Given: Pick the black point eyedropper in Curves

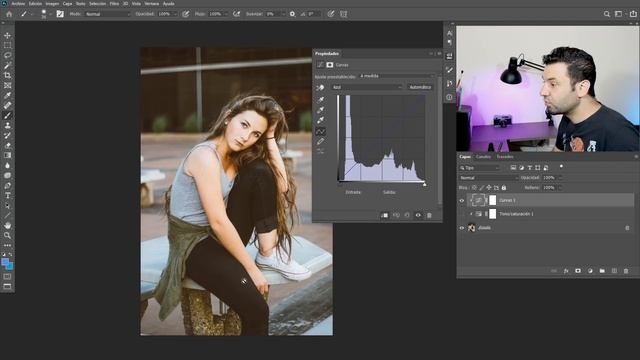Looking at the screenshot, I should tap(321, 99).
